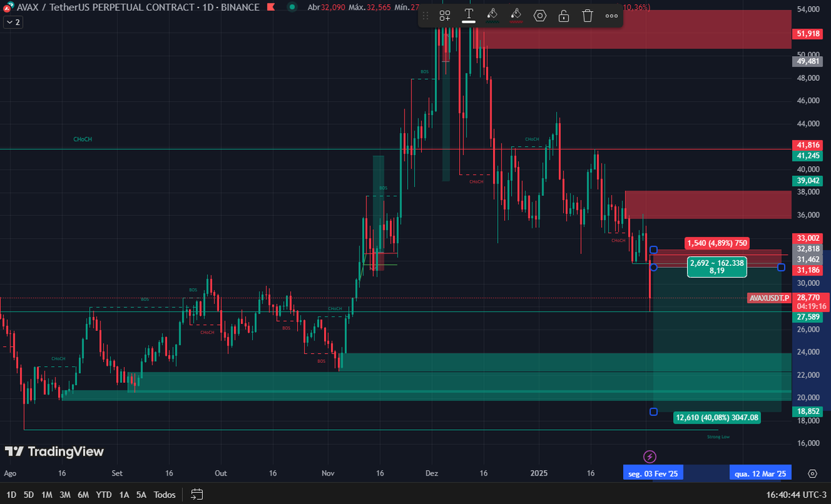
Task: Open the drawing templates icon
Action: point(445,15)
